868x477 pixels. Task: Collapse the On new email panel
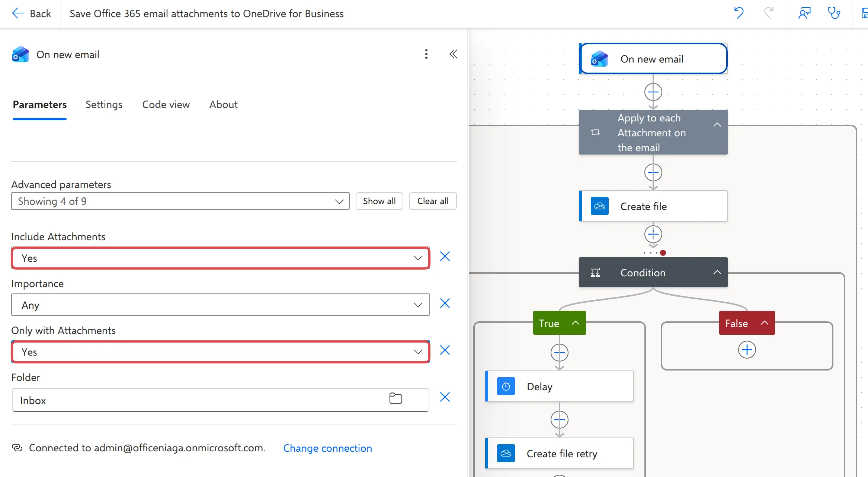pos(453,54)
